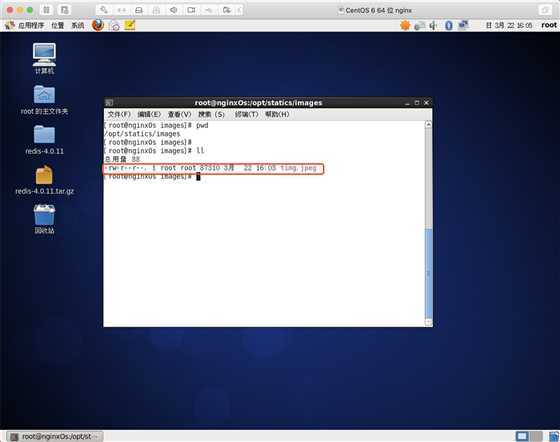Open the 位置 (Places) menu
Viewport: 560px width, 442px height.
pos(58,25)
